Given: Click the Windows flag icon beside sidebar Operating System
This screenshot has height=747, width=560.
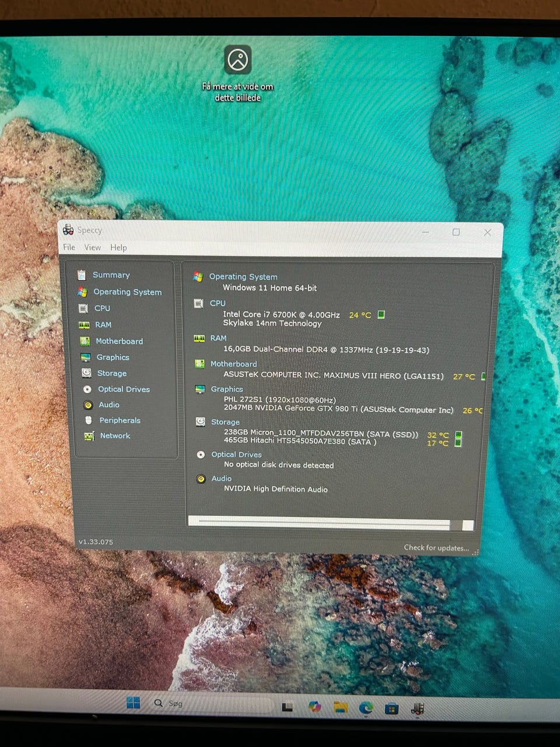Looking at the screenshot, I should point(82,292).
